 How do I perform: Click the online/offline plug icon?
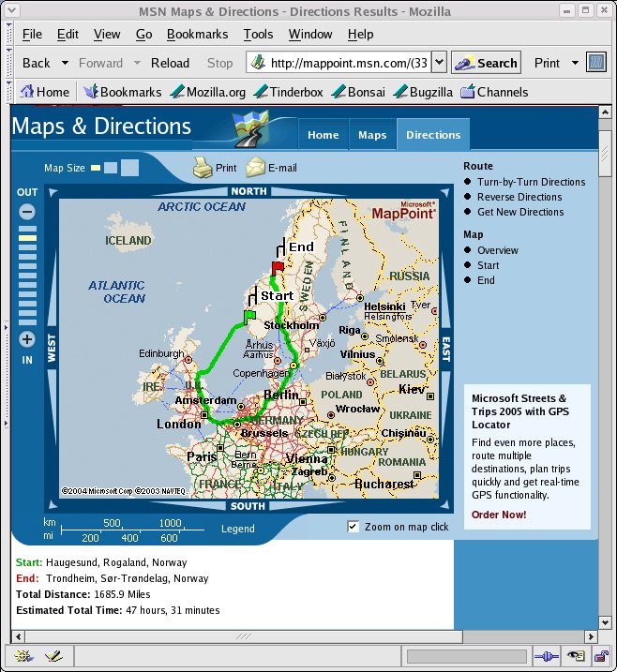[x=547, y=656]
